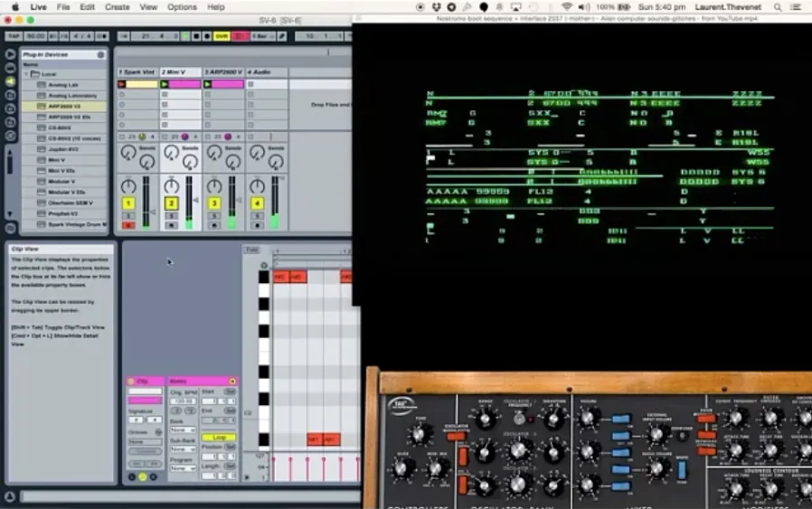The height and width of the screenshot is (509, 812).
Task: Open the Live Device browser icon
Action: (x=10, y=68)
